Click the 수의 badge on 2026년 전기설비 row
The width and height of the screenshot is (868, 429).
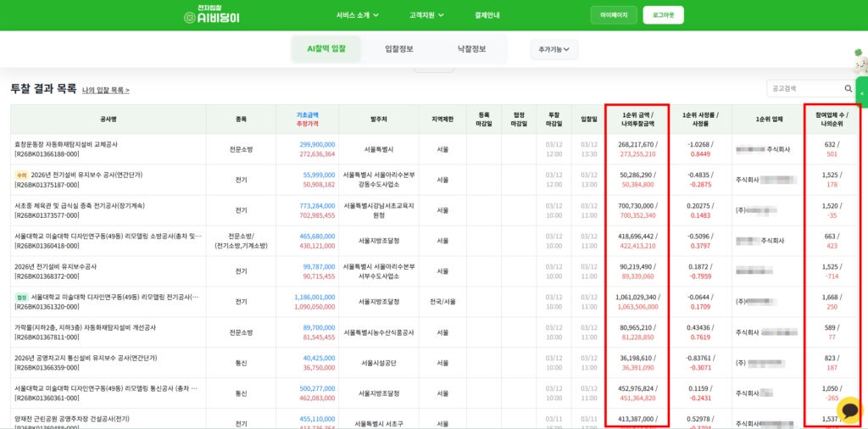[x=21, y=175]
